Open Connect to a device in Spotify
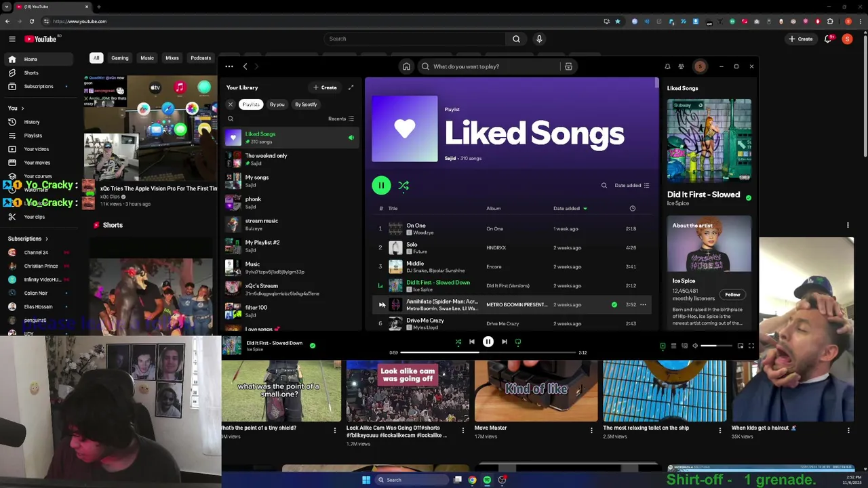Viewport: 868px width, 488px height. click(x=684, y=346)
